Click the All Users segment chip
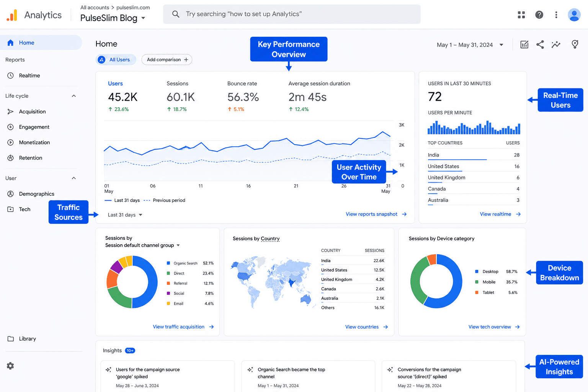Viewport: 588px width, 392px height. 116,60
